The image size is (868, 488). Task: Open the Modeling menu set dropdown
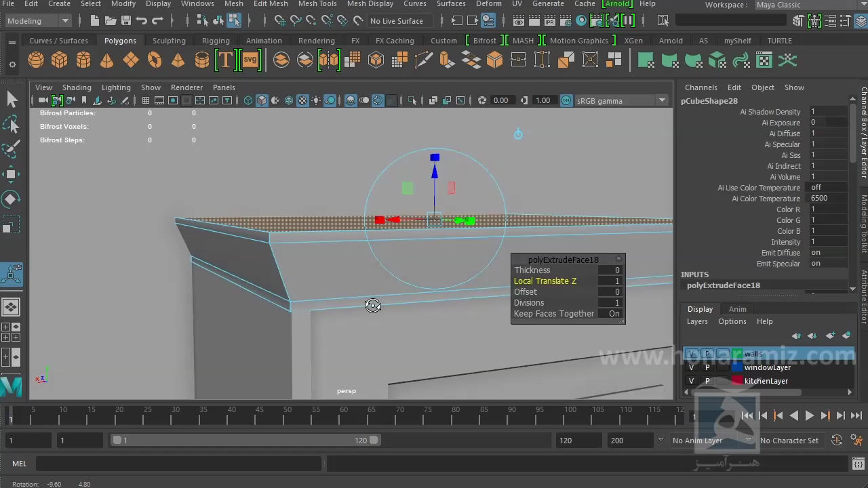[x=37, y=21]
